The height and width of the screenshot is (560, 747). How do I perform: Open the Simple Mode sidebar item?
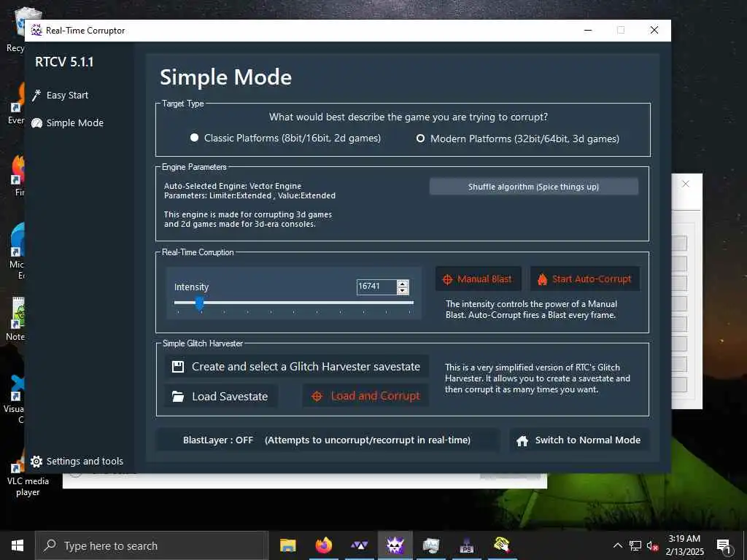(67, 122)
